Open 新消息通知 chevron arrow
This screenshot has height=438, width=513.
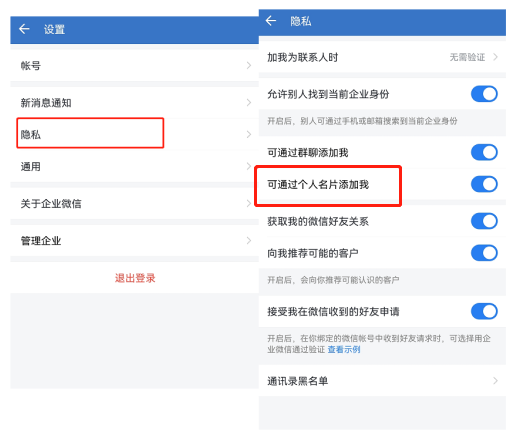pos(249,103)
